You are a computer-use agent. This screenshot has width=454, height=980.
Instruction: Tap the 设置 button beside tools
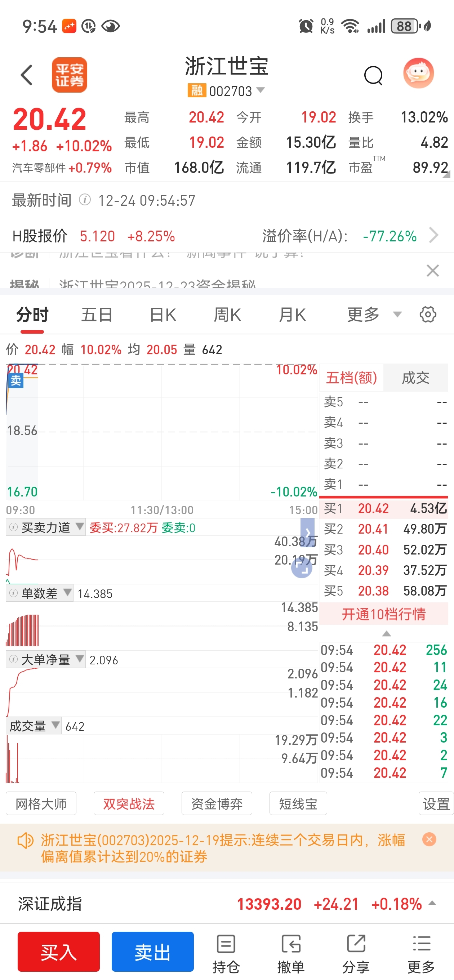click(436, 803)
